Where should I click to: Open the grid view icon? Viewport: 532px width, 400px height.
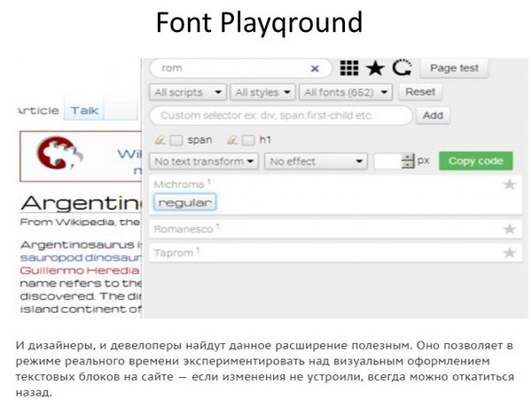coord(349,68)
